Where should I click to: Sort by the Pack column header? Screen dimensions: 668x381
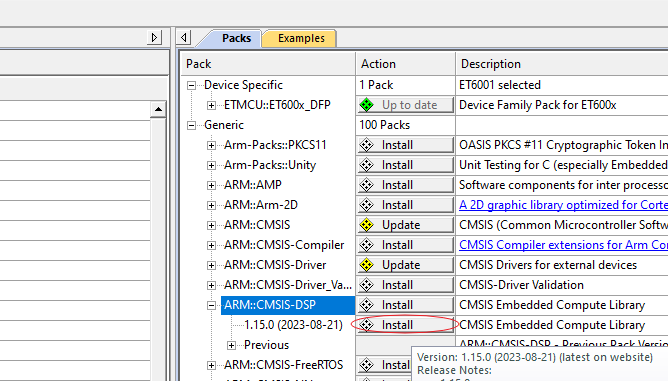(x=268, y=64)
